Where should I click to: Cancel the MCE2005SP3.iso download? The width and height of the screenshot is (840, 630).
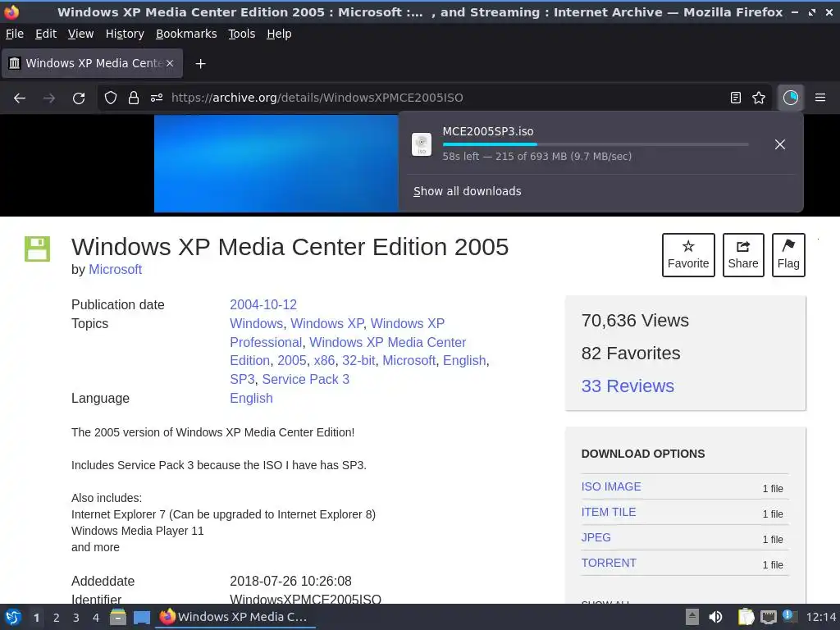coord(780,144)
